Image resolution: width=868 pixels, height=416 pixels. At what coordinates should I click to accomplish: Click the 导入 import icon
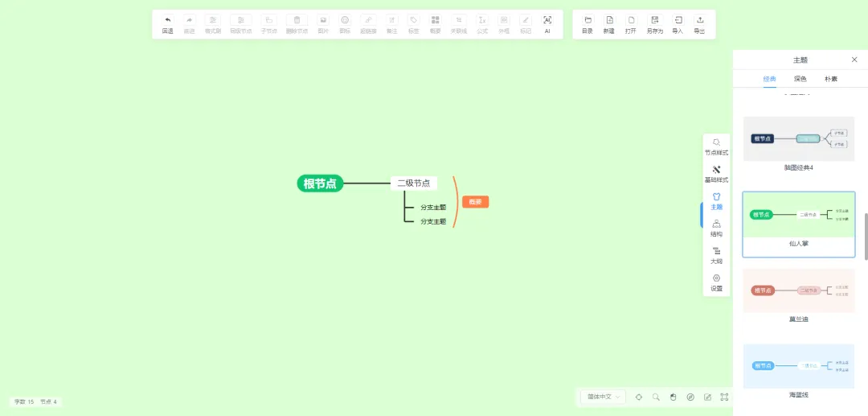point(678,20)
